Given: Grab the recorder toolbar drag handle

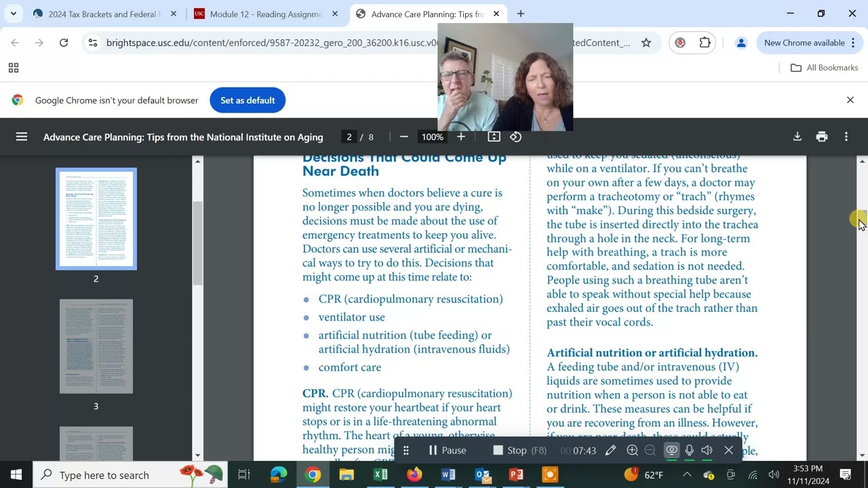Looking at the screenshot, I should point(406,450).
